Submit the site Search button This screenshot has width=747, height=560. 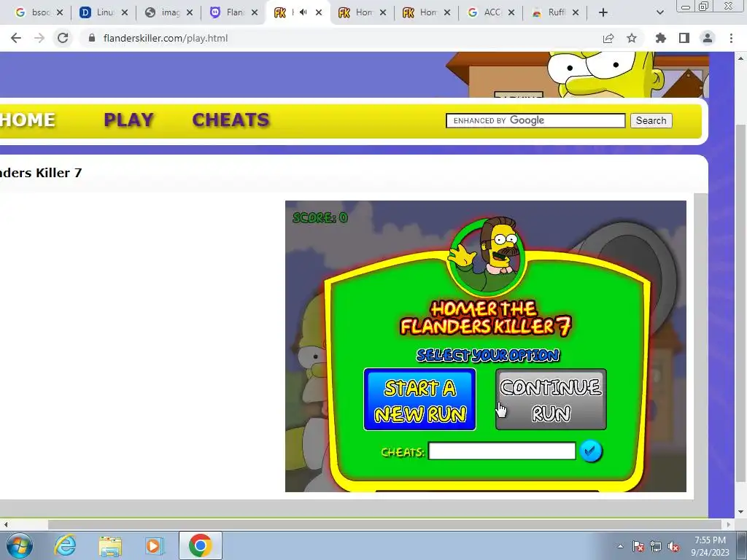pos(651,120)
